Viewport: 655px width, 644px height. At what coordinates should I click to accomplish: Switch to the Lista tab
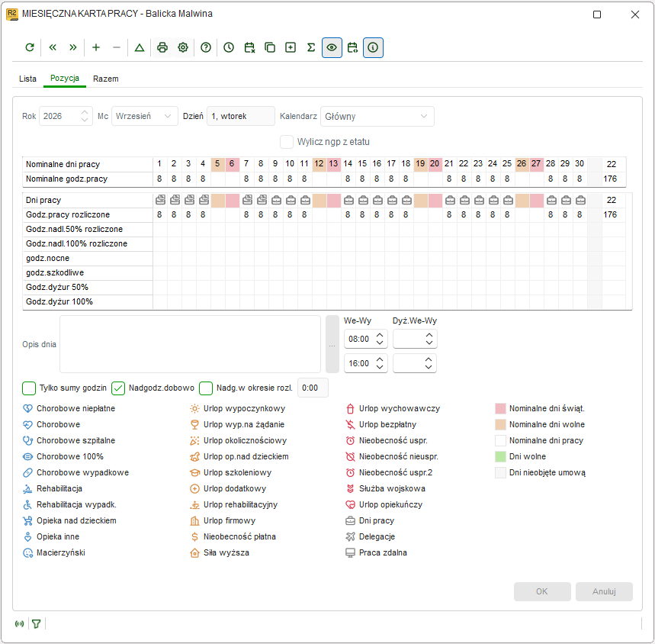coord(27,79)
